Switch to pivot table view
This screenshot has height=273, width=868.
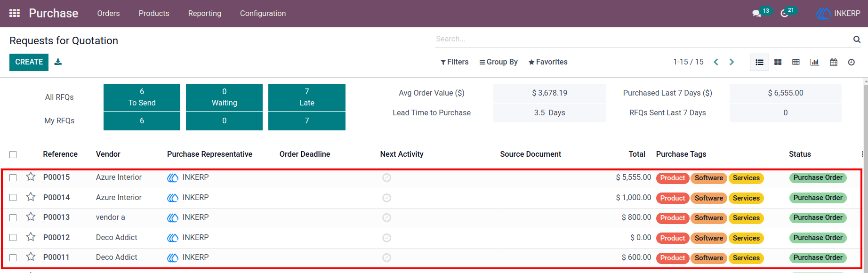pyautogui.click(x=796, y=62)
